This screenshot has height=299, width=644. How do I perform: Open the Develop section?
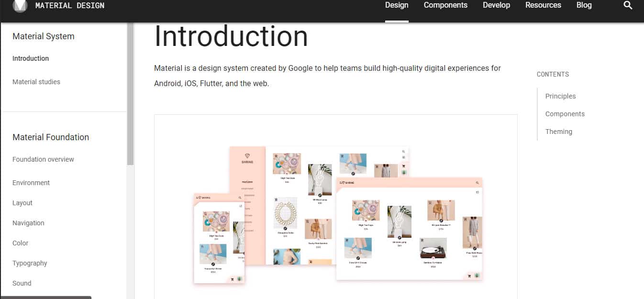pyautogui.click(x=496, y=5)
